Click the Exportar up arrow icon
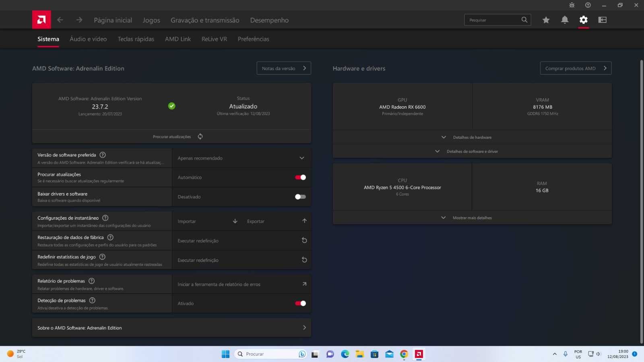The image size is (644, 362). pyautogui.click(x=304, y=221)
